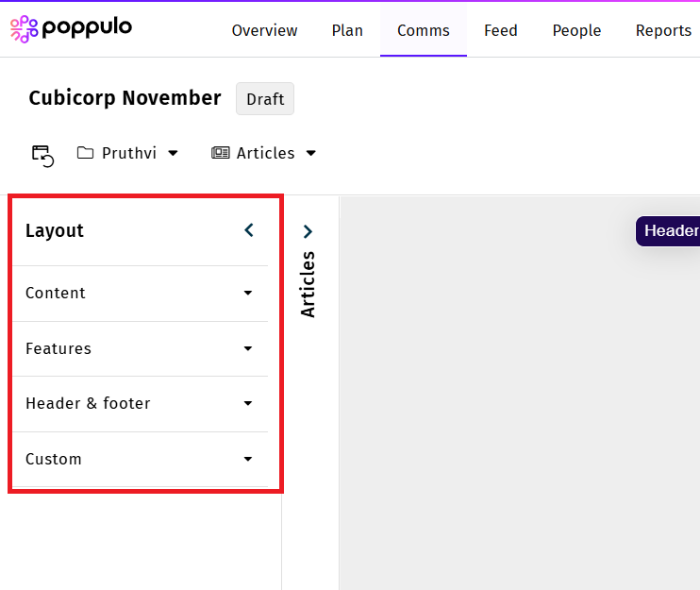Select the Header label on canvas

[x=671, y=231]
